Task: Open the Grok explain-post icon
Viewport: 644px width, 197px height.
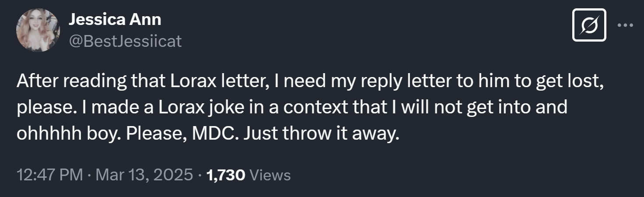Action: tap(589, 25)
